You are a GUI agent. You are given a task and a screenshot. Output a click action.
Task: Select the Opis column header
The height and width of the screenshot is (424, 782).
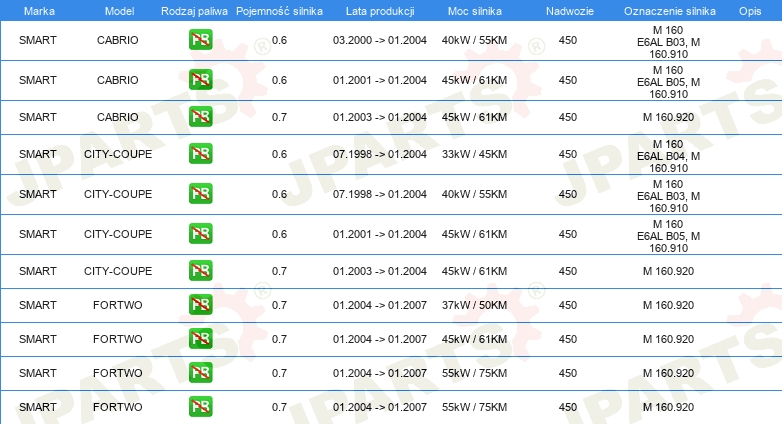pos(750,11)
